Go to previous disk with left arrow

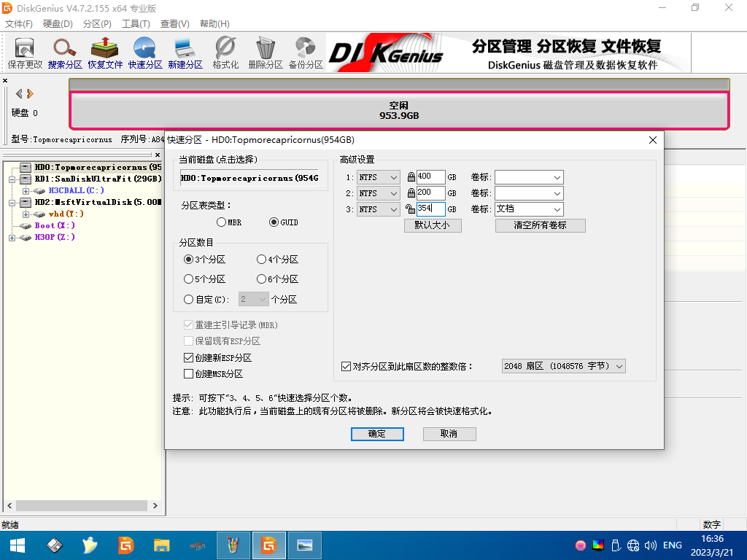(x=19, y=93)
